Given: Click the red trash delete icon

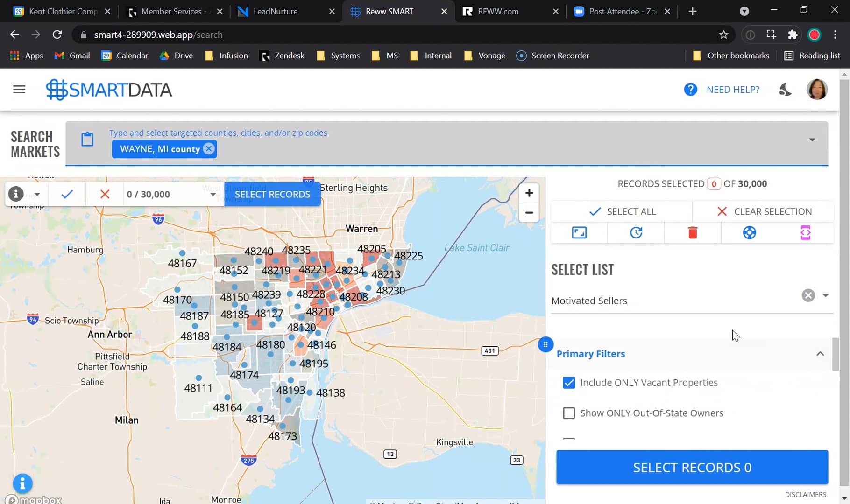Looking at the screenshot, I should pyautogui.click(x=692, y=232).
